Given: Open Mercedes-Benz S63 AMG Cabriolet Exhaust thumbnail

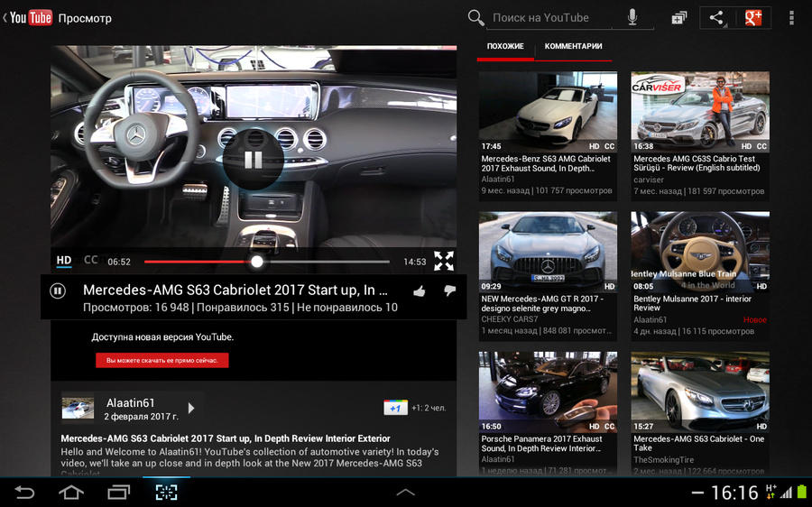Looking at the screenshot, I should [548, 111].
